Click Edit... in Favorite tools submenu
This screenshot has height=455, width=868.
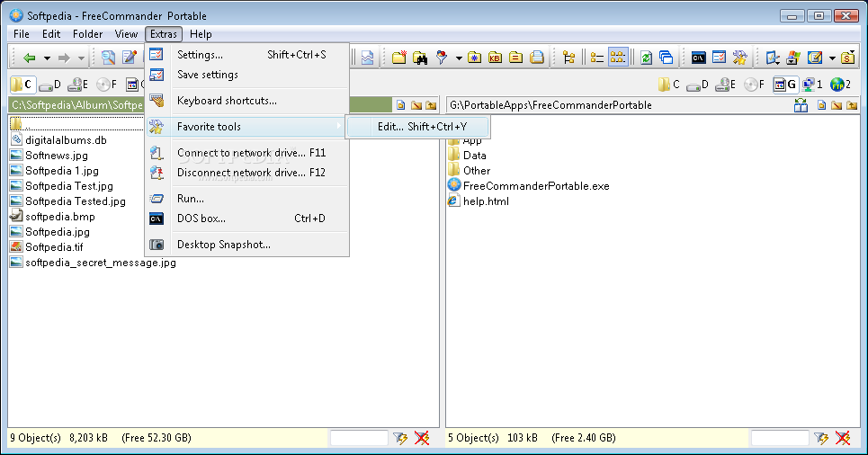point(418,127)
